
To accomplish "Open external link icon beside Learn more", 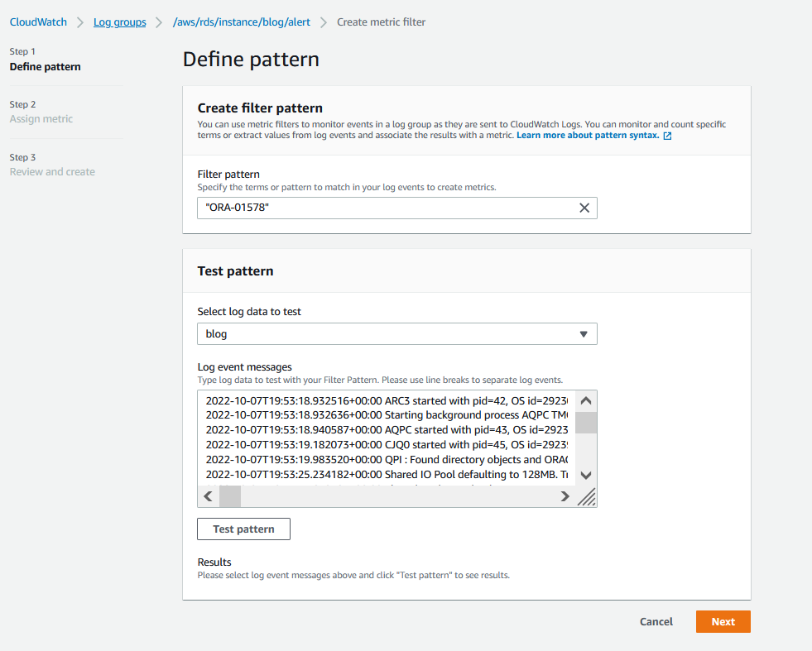I will point(667,136).
